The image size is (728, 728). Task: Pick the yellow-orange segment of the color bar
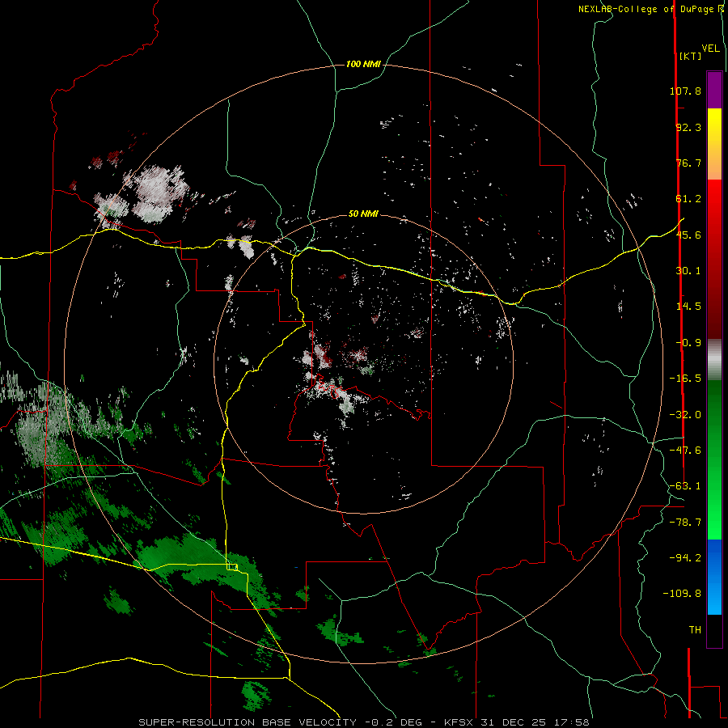tap(714, 144)
